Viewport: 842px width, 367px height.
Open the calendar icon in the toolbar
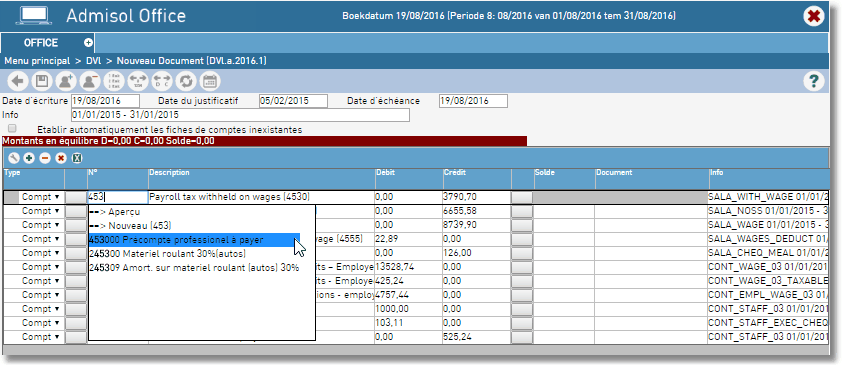(210, 82)
